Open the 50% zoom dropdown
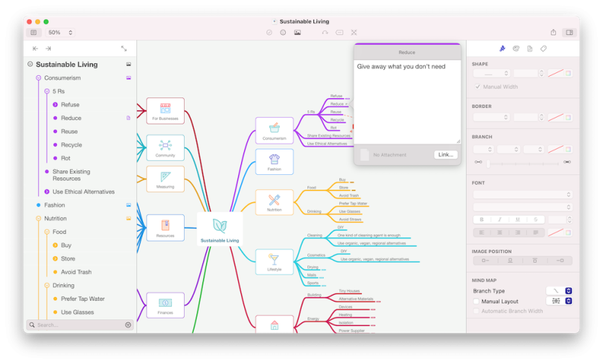Screen dimensions: 603x364 (60, 33)
